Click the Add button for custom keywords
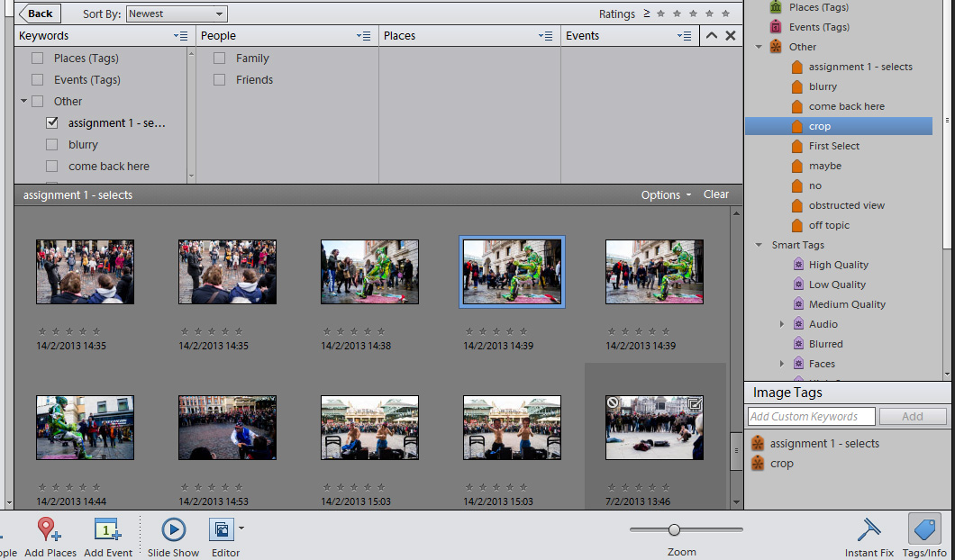 click(x=913, y=416)
